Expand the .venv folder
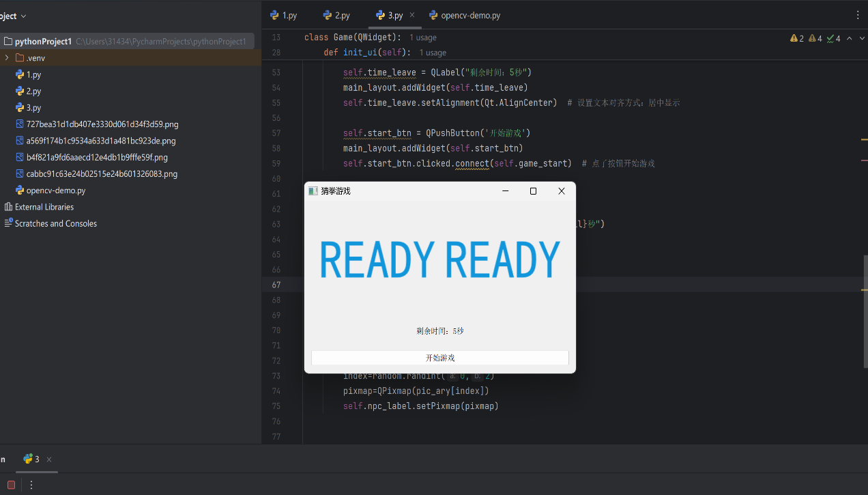Image resolution: width=868 pixels, height=495 pixels. [7, 58]
